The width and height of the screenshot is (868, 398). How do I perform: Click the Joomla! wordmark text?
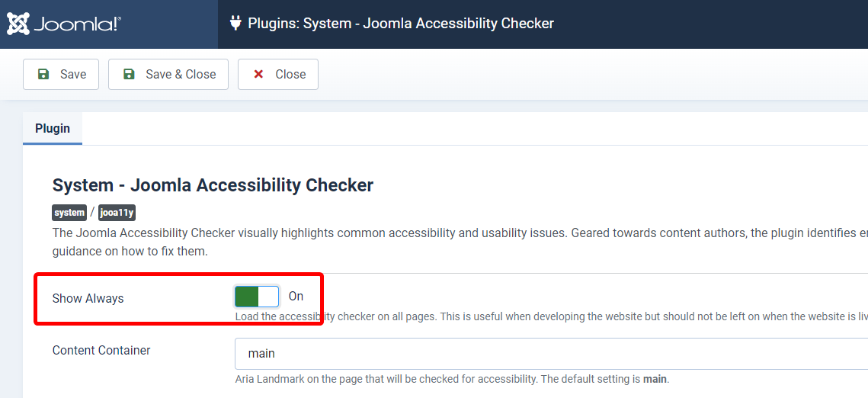coord(78,24)
